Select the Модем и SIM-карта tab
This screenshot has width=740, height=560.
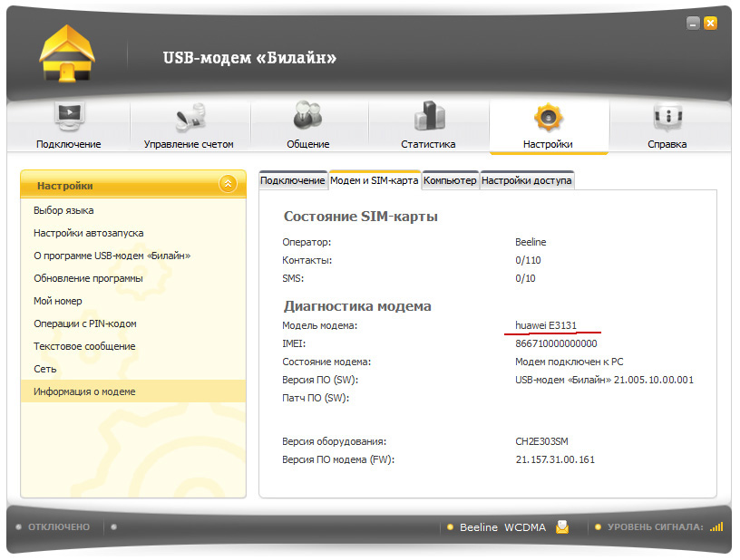pos(375,180)
